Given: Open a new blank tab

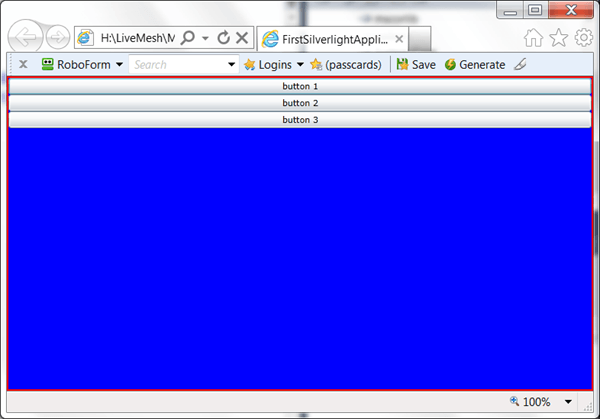Looking at the screenshot, I should pos(420,39).
